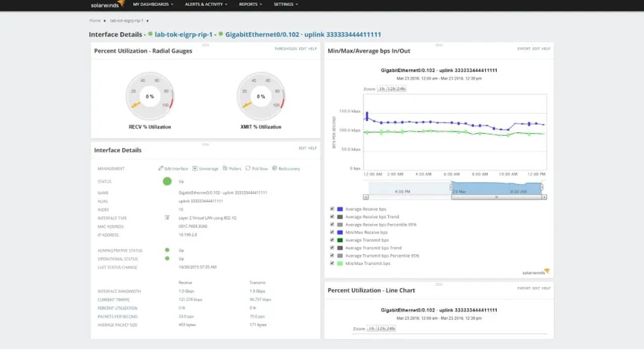The height and width of the screenshot is (349, 644).
Task: Uncheck Average Transmit bps Trend
Action: pyautogui.click(x=332, y=248)
